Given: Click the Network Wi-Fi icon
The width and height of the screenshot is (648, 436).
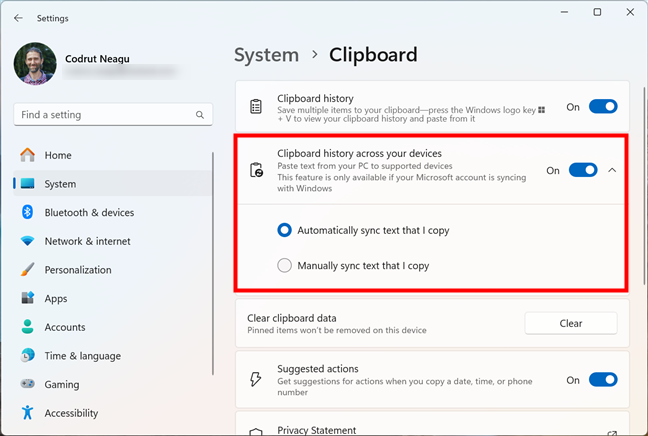Looking at the screenshot, I should [28, 241].
